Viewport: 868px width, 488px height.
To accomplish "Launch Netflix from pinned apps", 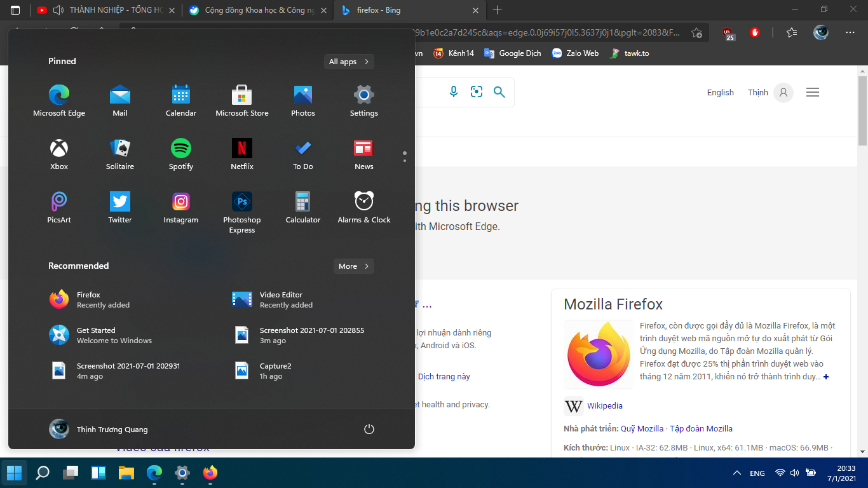I will (x=242, y=154).
